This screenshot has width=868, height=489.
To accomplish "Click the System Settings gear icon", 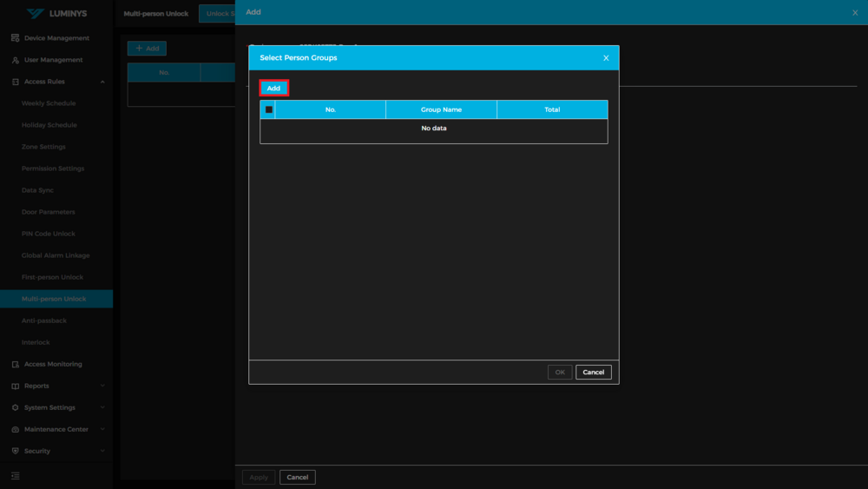I will pyautogui.click(x=16, y=407).
